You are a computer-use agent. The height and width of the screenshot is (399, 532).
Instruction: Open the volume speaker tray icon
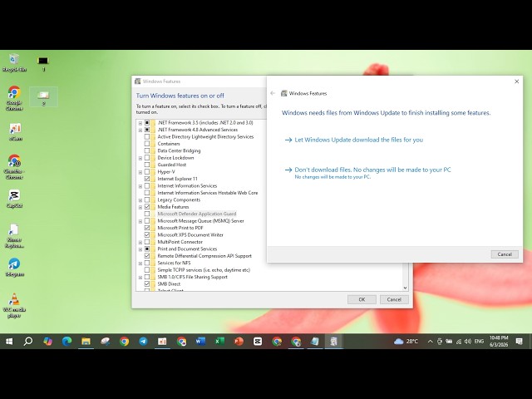[468, 342]
